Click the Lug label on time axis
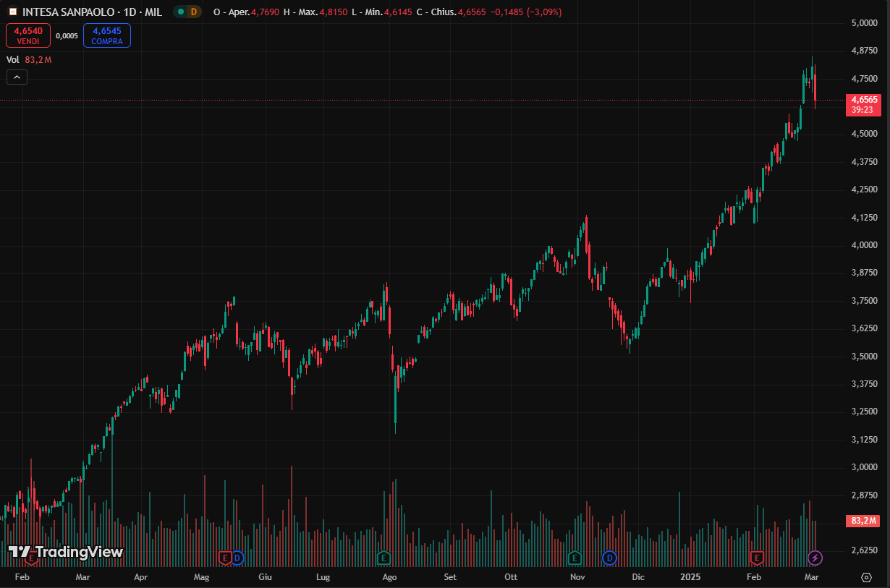 323,577
